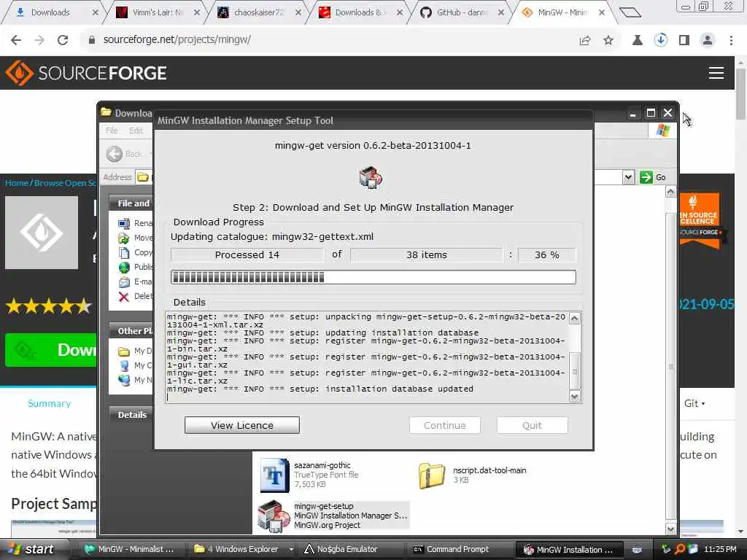Expand Details panel in Explorer
Viewport: 747px width, 560px height.
131,415
